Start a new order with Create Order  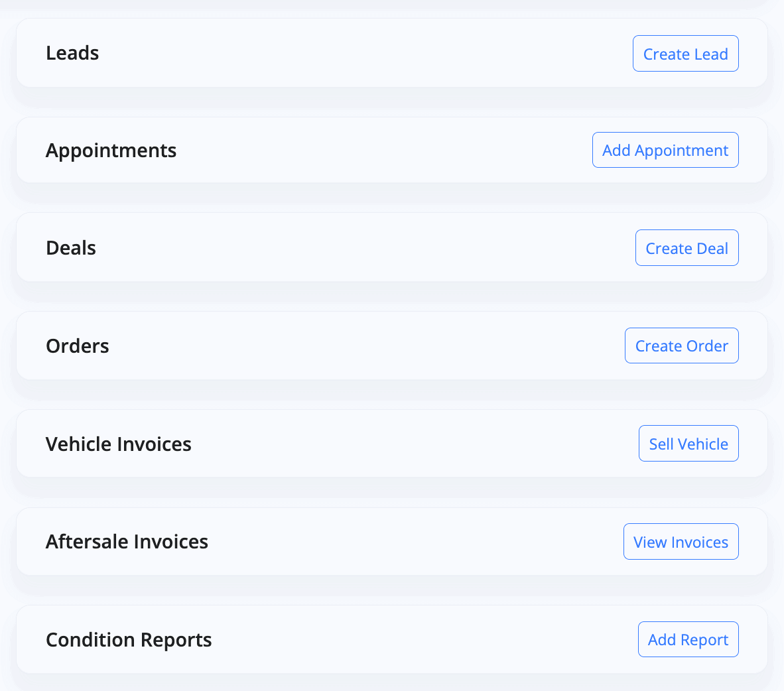click(681, 345)
